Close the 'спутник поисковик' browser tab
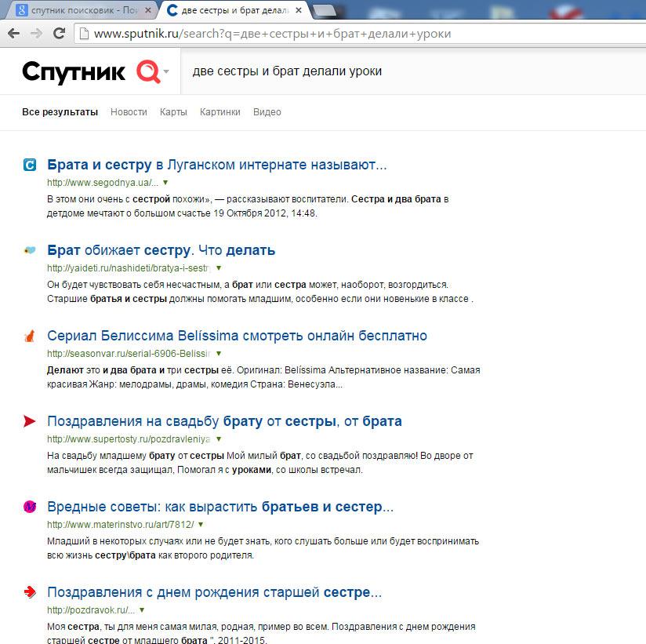Viewport: 646px width, 644px height. coord(148,10)
